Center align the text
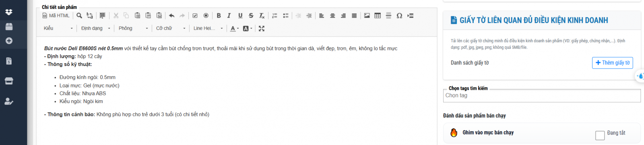This screenshot has height=145, width=644. pos(332,16)
